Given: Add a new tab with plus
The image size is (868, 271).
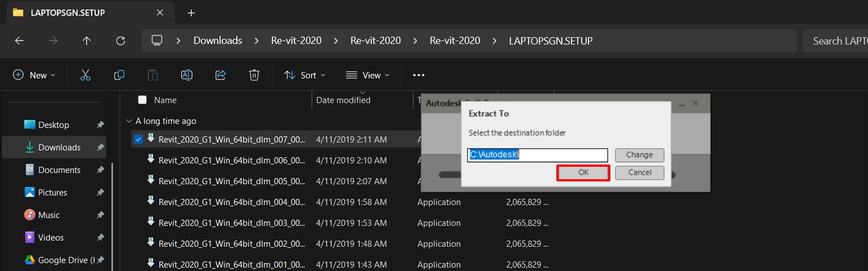Looking at the screenshot, I should coord(191,12).
